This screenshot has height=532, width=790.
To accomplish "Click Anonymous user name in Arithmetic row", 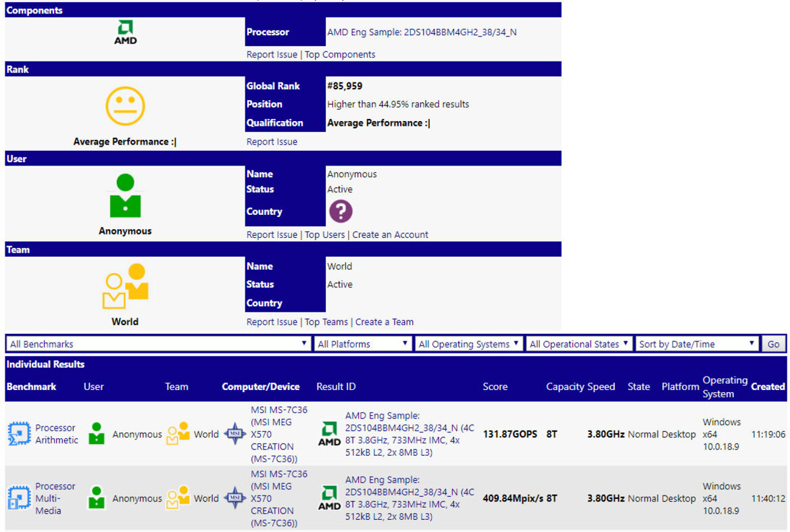I will click(x=137, y=434).
